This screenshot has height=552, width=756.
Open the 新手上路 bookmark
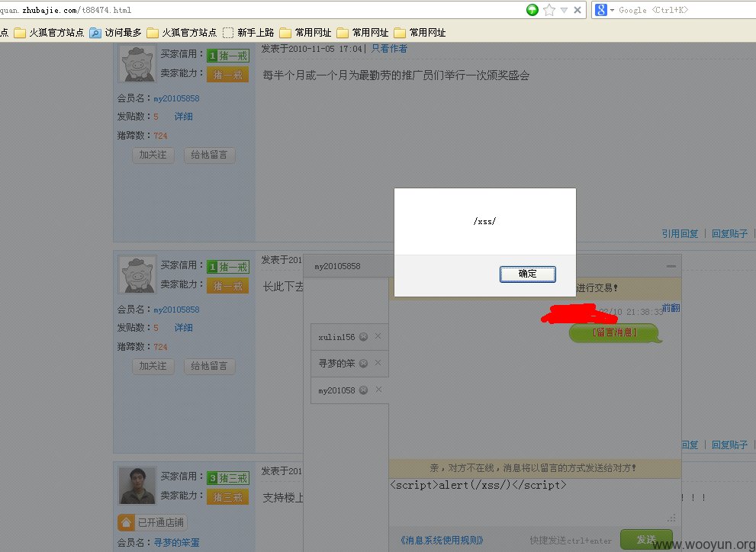[249, 32]
